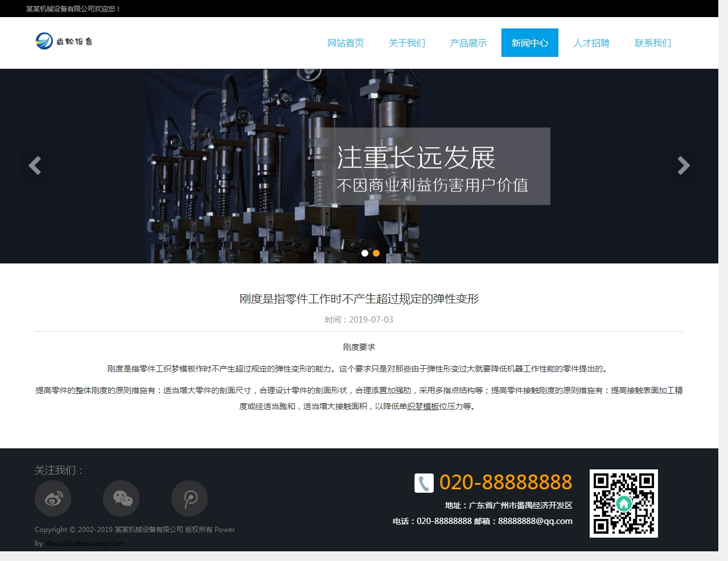728x561 pixels.
Task: Select the highlighted 新闻中心 tab
Action: (530, 43)
